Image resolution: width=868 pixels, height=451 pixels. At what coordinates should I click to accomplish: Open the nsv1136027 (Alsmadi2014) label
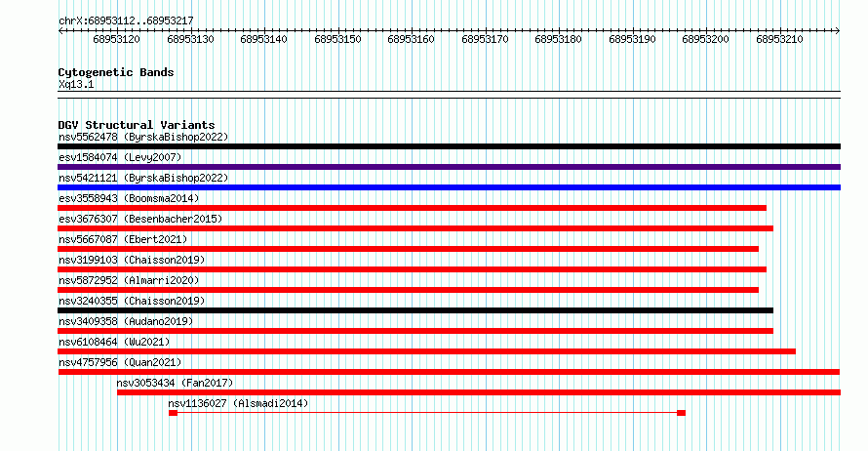coord(238,403)
